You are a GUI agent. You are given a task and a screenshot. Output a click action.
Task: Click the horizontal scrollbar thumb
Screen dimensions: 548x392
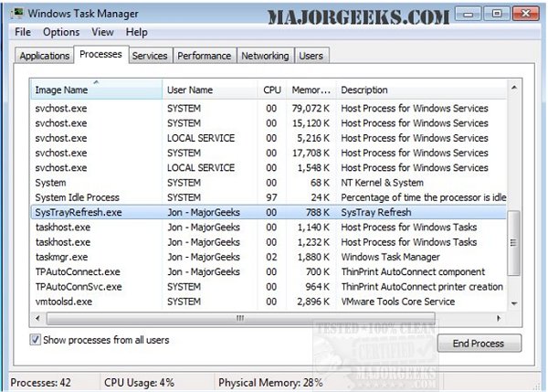(240, 318)
